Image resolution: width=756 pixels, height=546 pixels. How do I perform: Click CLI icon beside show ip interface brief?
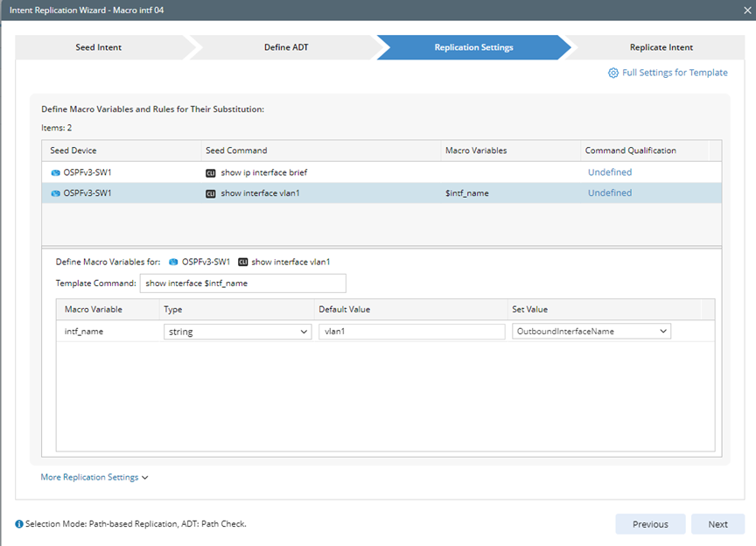tap(210, 172)
